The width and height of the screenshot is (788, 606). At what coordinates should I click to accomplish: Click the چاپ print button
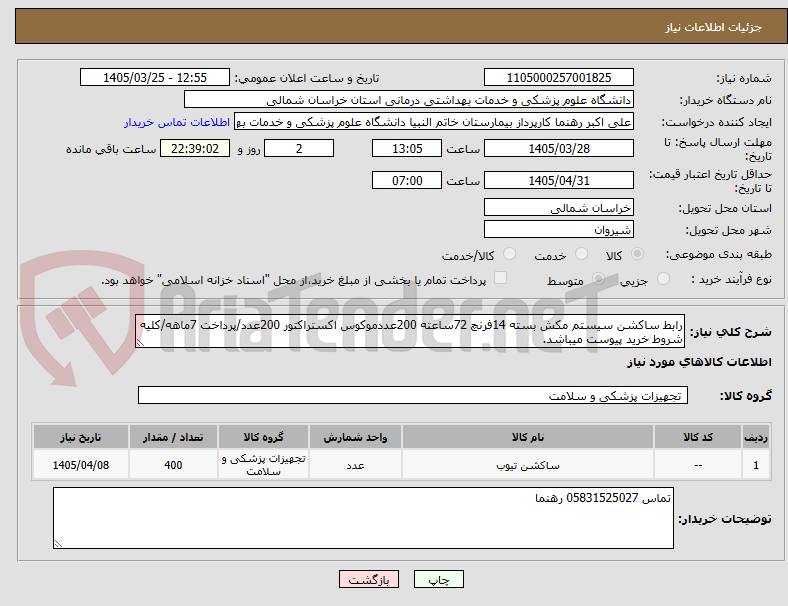tap(439, 579)
